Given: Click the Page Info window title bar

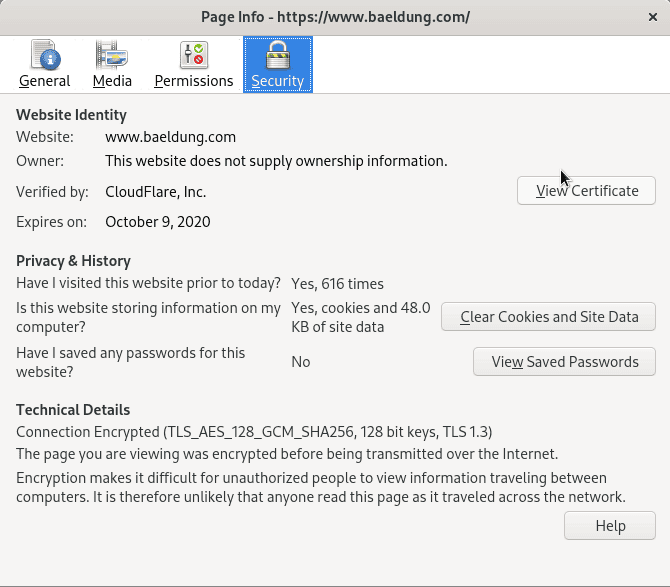Looking at the screenshot, I should pos(334,17).
